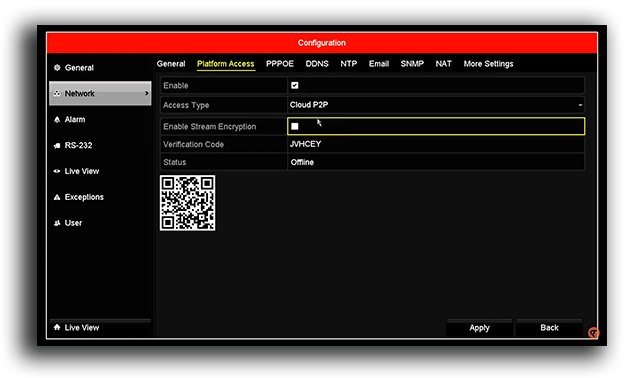This screenshot has height=378, width=641.
Task: Click the Apply button
Action: 479,328
